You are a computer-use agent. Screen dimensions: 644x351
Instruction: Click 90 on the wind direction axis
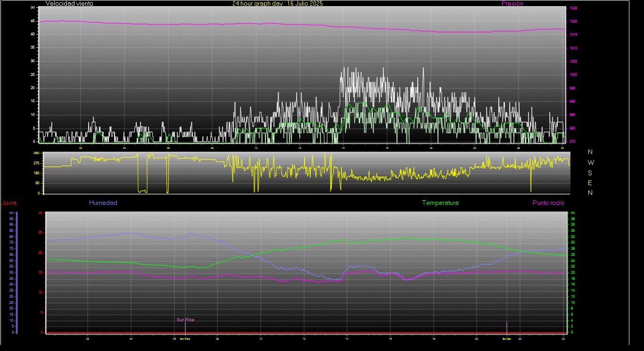(x=37, y=183)
